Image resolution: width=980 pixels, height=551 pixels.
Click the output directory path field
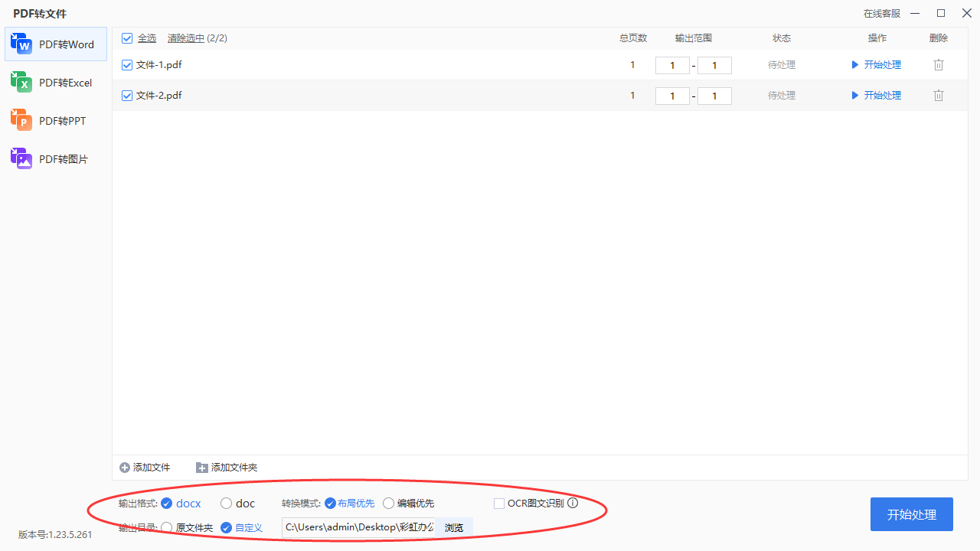point(358,527)
